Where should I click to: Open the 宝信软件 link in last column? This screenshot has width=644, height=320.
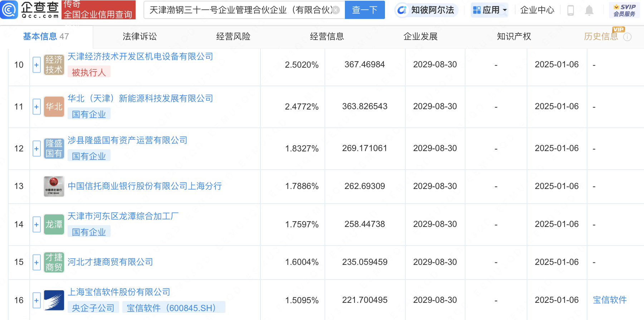coord(610,300)
